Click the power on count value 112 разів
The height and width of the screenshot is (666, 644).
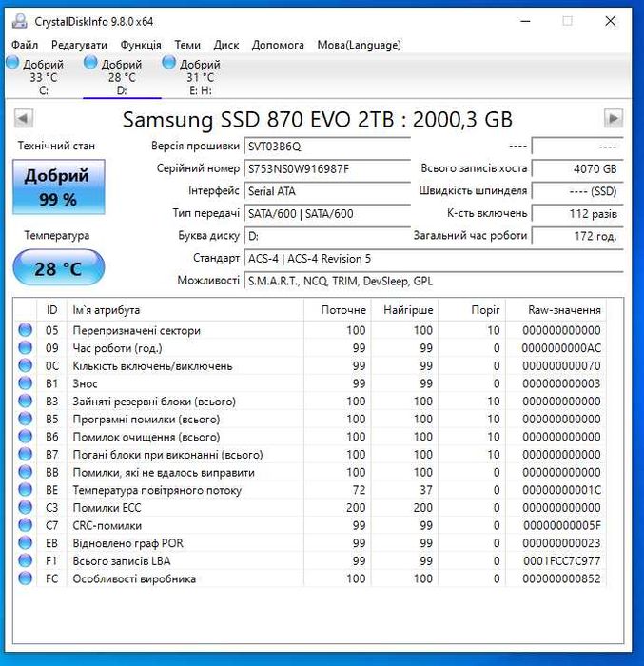pos(577,214)
